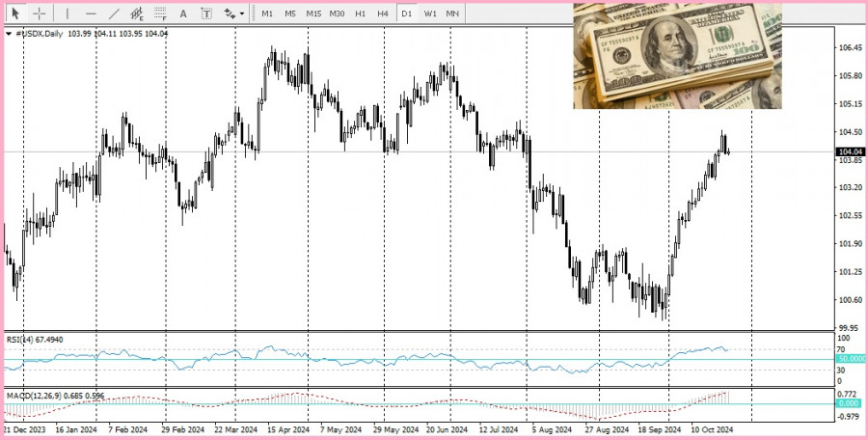The width and height of the screenshot is (868, 440).
Task: Click the 102.55 price scale value
Action: pyautogui.click(x=851, y=215)
